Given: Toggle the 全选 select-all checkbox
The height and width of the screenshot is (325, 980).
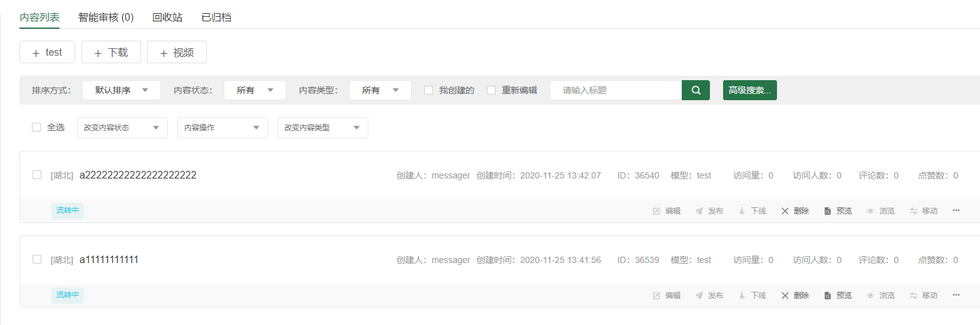Looking at the screenshot, I should [x=36, y=127].
